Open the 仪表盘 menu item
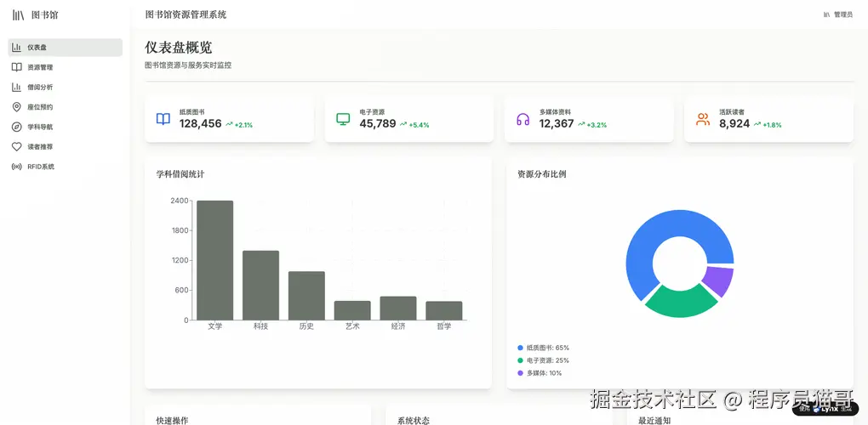 [66, 48]
